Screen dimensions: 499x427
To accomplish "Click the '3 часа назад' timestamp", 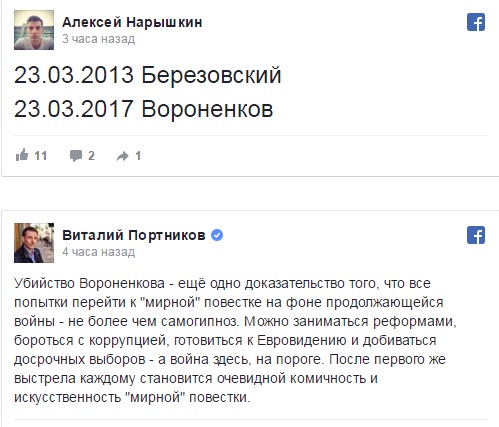I will point(98,39).
